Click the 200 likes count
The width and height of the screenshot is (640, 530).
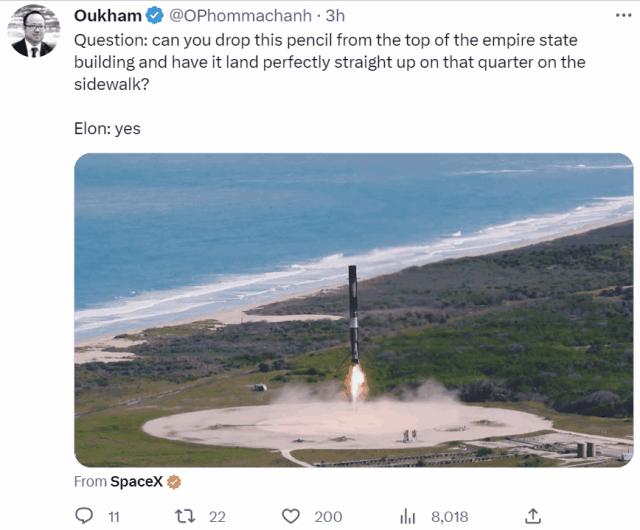328,517
